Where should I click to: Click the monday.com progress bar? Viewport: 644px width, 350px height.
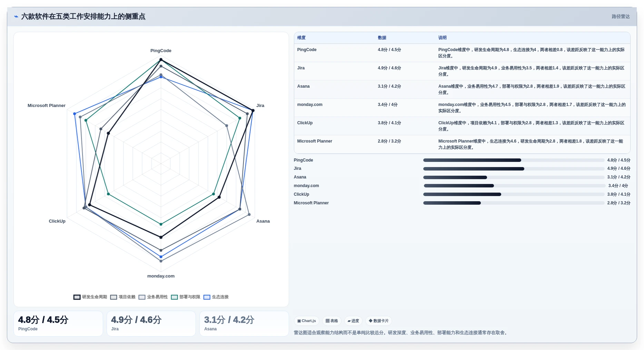click(x=515, y=186)
